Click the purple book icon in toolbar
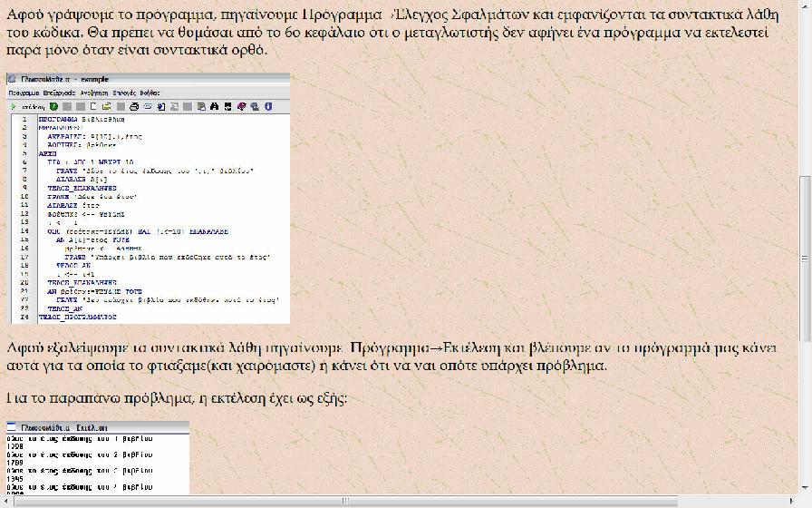This screenshot has width=812, height=508. pos(242,107)
